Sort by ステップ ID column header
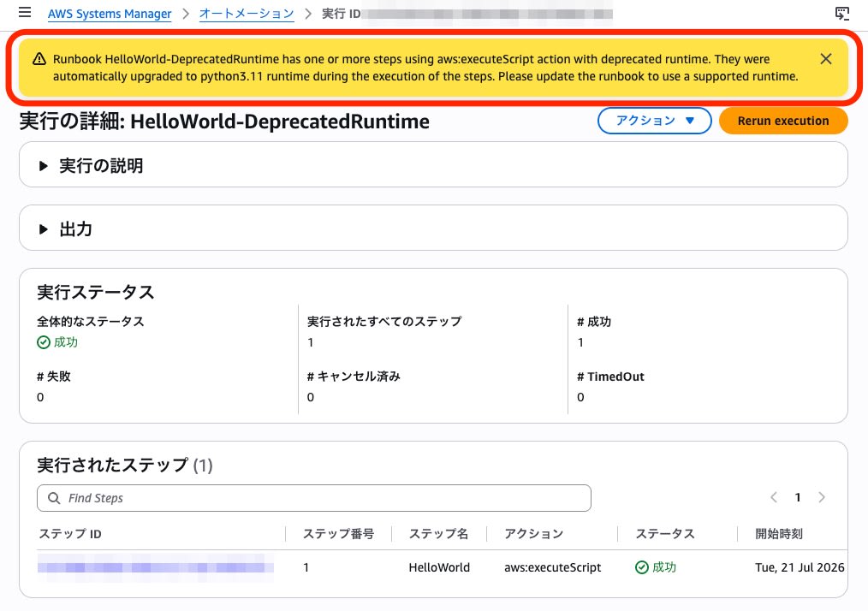The width and height of the screenshot is (868, 611). click(x=70, y=533)
